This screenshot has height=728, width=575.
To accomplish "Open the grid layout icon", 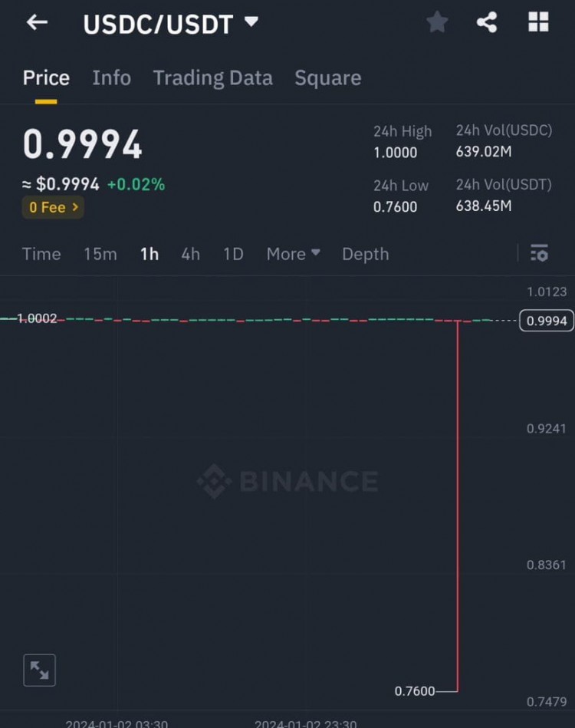I will click(x=538, y=23).
